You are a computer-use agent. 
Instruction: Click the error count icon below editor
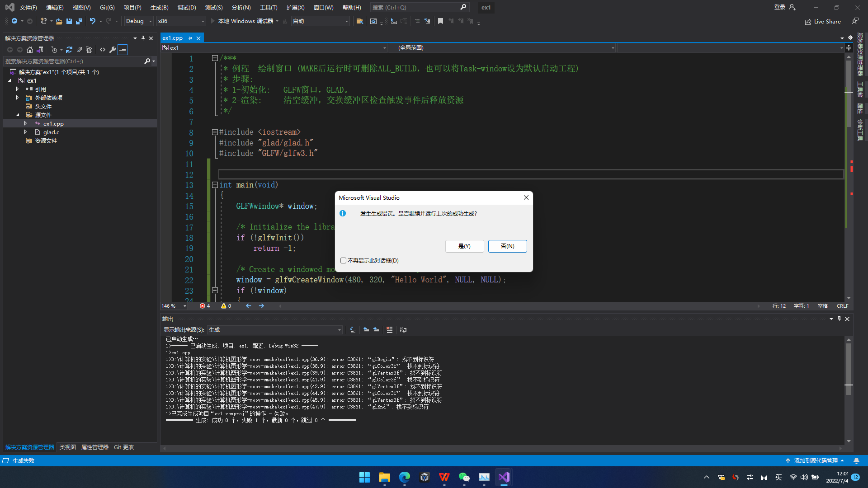(x=203, y=306)
